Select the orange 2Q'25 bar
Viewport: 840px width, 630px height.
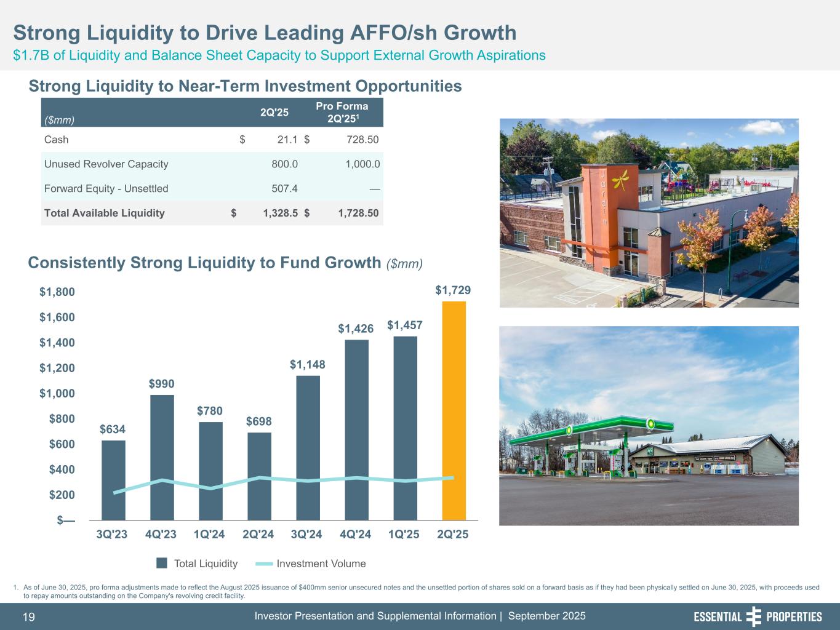(454, 410)
